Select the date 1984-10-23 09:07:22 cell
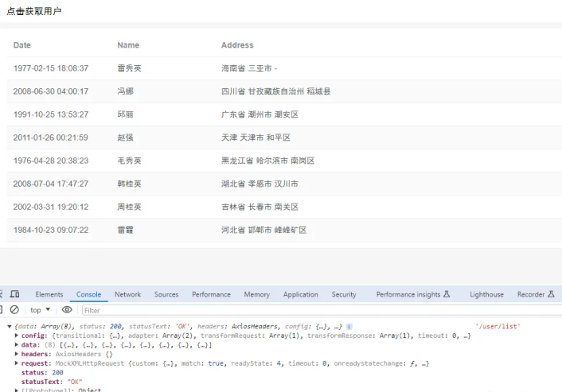The width and height of the screenshot is (562, 392). click(51, 230)
